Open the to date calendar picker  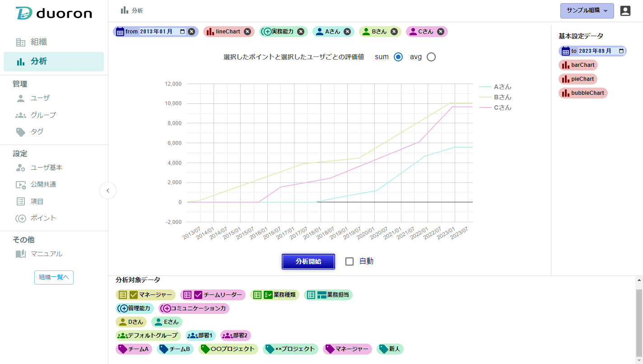(x=621, y=51)
